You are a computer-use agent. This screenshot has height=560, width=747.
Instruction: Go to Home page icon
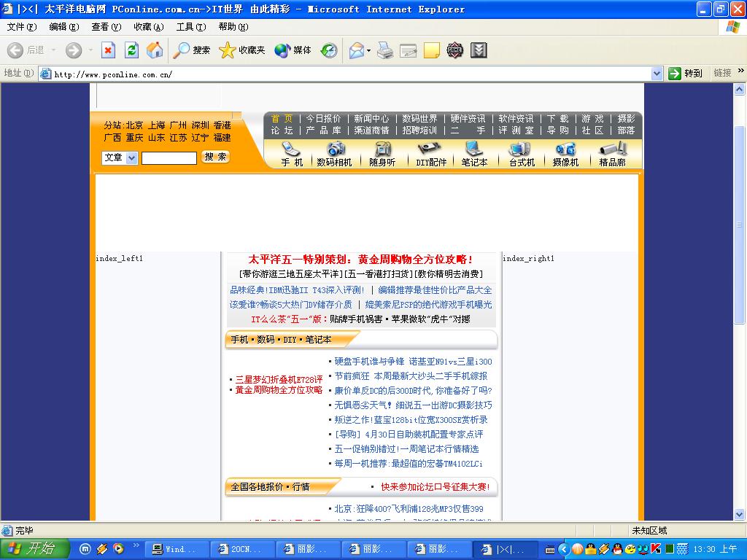pos(155,50)
